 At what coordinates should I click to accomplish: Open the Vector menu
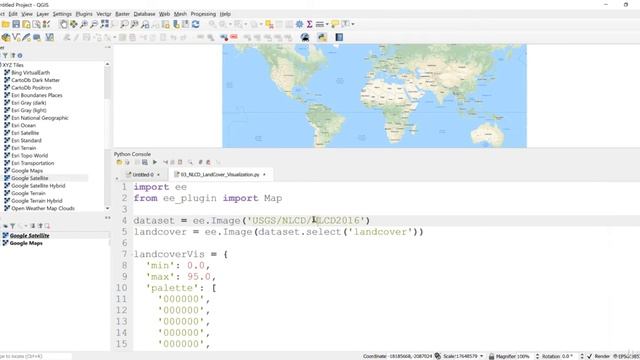click(104, 14)
